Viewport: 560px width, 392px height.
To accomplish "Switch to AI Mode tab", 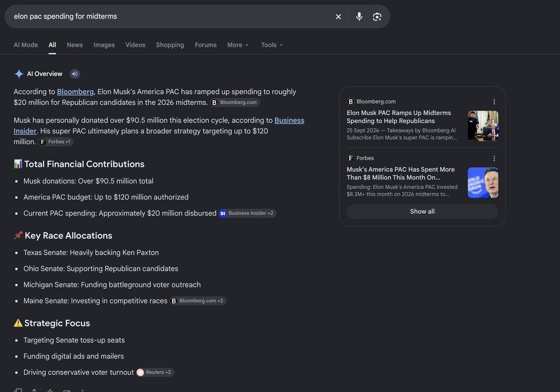I will pyautogui.click(x=26, y=45).
